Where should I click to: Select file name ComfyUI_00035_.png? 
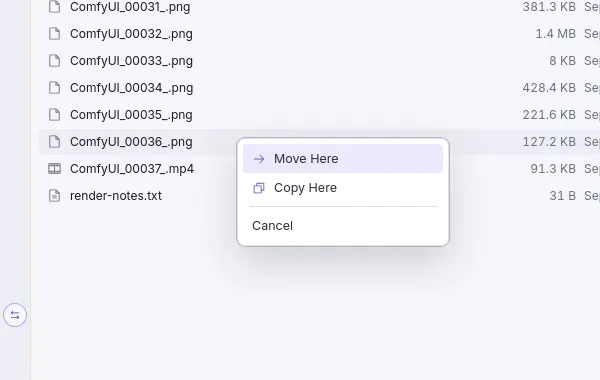(x=131, y=115)
